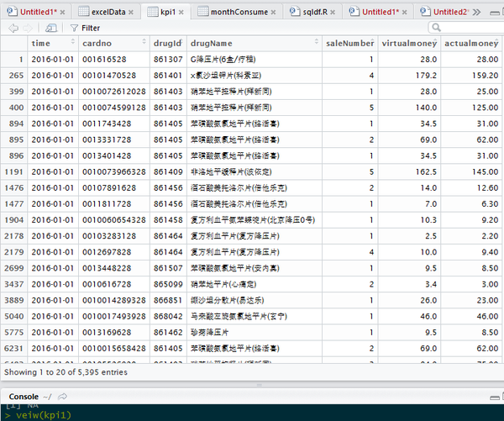The width and height of the screenshot is (504, 421).
Task: Select cardno 00101470528 cell
Action: coord(114,76)
